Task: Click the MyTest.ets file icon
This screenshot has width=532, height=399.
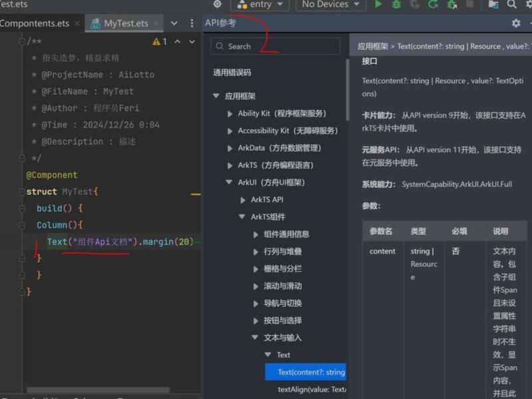Action: click(x=96, y=23)
